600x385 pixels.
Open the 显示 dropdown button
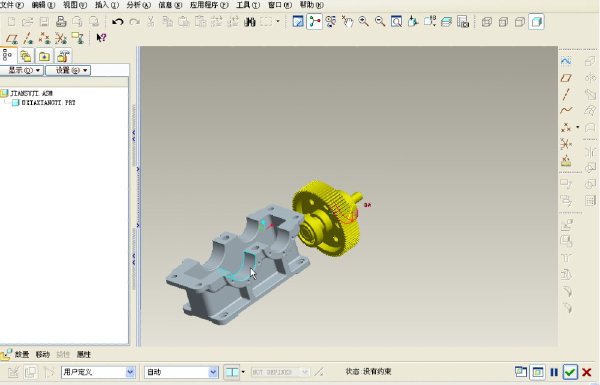click(21, 70)
